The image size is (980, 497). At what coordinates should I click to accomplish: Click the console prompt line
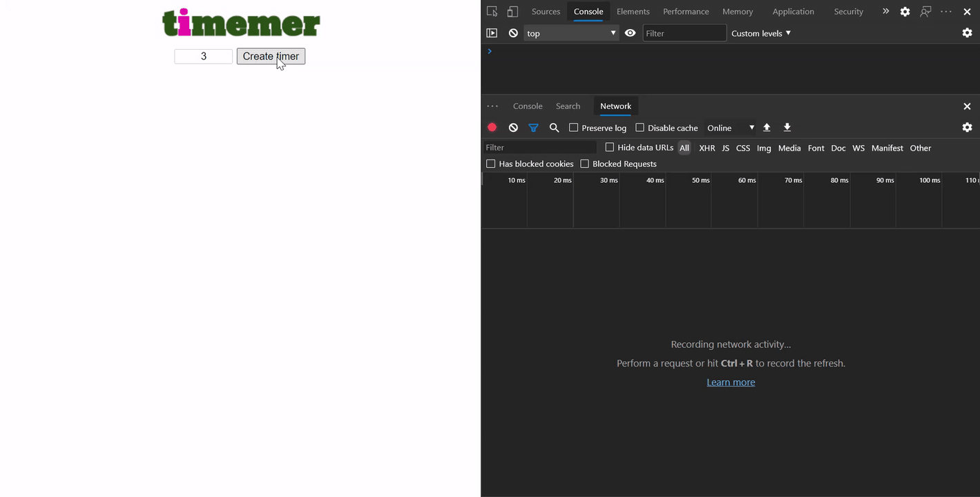tap(731, 51)
